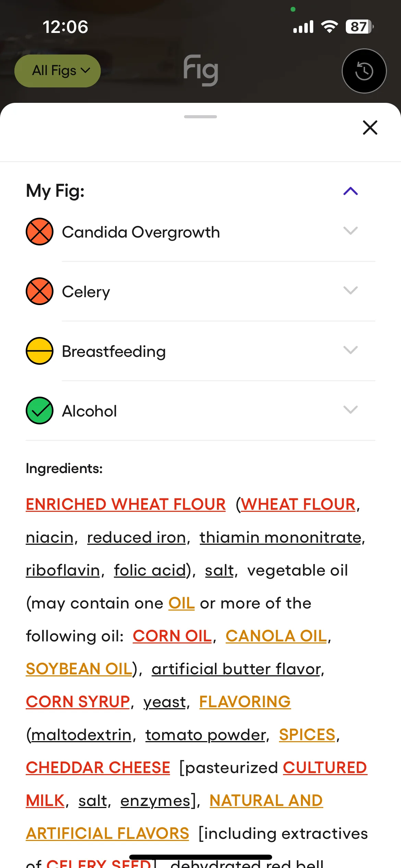The image size is (401, 868).
Task: Tap the battery indicator in status bar
Action: 360,27
